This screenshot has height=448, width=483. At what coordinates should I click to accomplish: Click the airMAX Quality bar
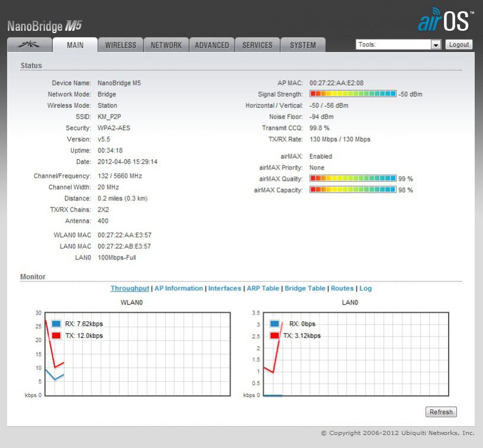pyautogui.click(x=353, y=178)
